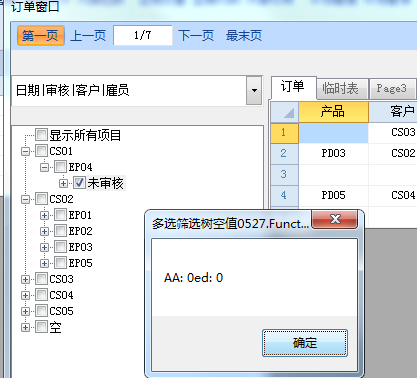Close the message dialog with red X
The image size is (417, 378).
click(335, 219)
